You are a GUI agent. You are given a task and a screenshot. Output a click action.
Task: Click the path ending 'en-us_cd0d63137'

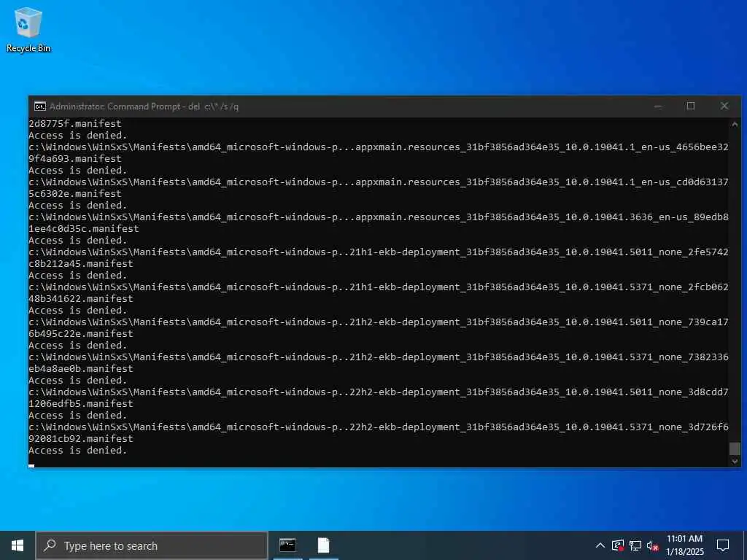click(x=379, y=182)
